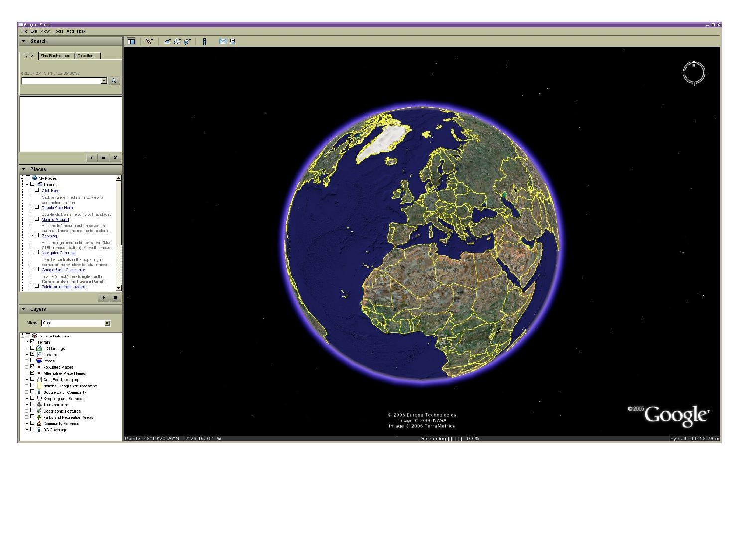Expand the Borders layer tree node
747x560 pixels.
click(27, 354)
